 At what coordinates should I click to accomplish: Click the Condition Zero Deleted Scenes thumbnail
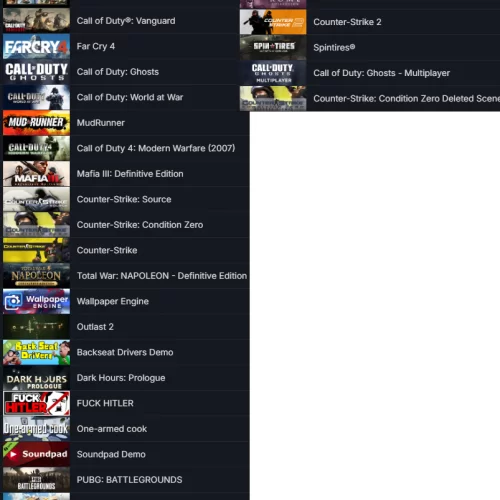tap(273, 98)
